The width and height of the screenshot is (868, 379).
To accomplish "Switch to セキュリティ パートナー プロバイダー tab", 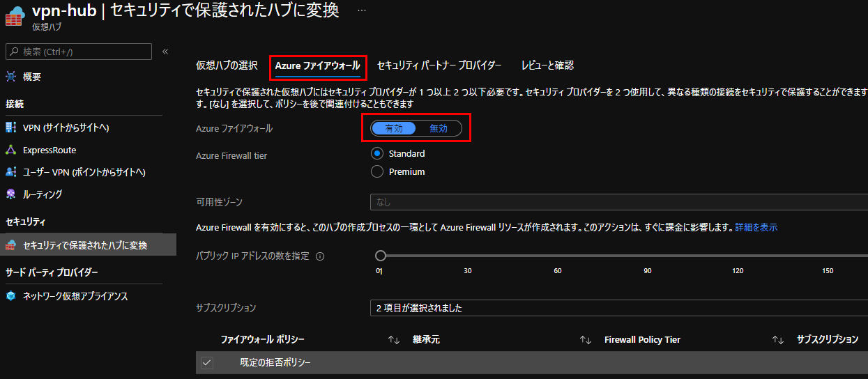I will coord(439,65).
